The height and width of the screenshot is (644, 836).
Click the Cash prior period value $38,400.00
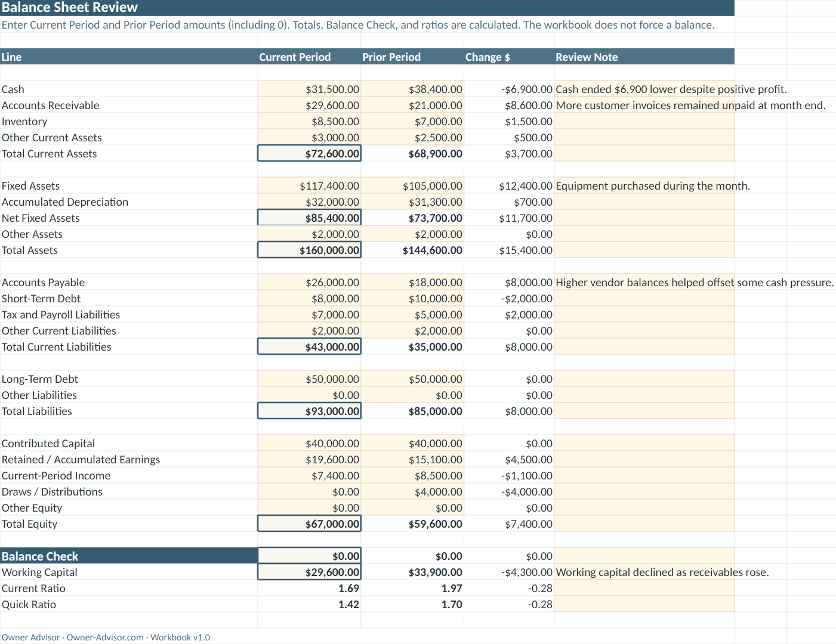tap(412, 89)
